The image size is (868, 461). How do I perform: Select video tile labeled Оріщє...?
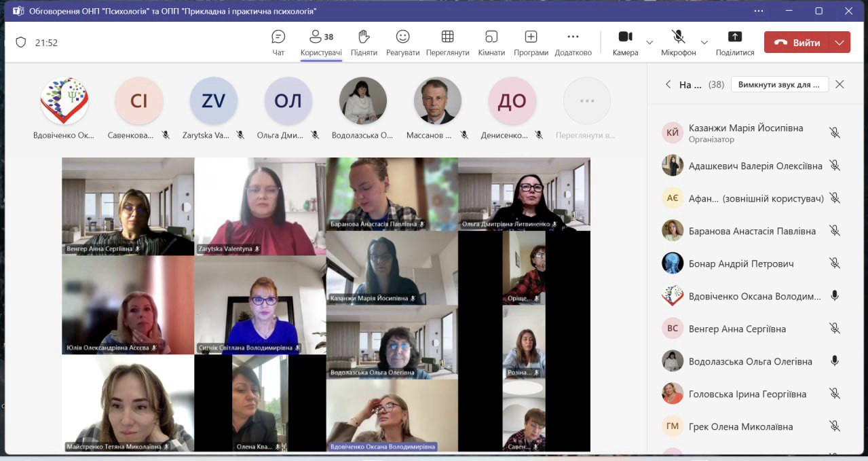tap(524, 268)
